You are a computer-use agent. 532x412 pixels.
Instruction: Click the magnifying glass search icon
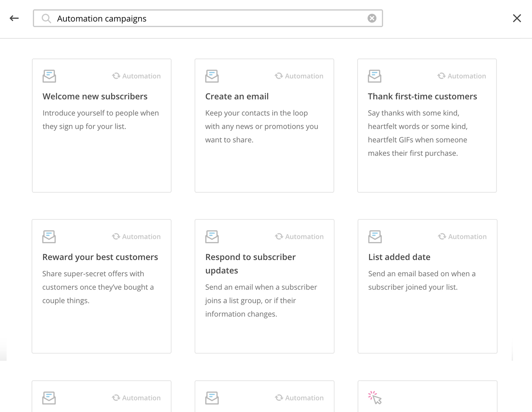46,18
